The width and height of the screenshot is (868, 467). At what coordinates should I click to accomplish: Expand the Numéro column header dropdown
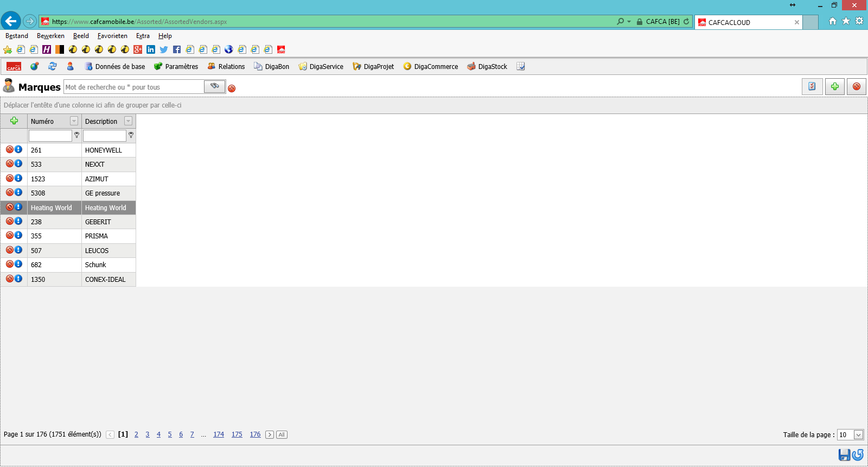click(x=74, y=121)
